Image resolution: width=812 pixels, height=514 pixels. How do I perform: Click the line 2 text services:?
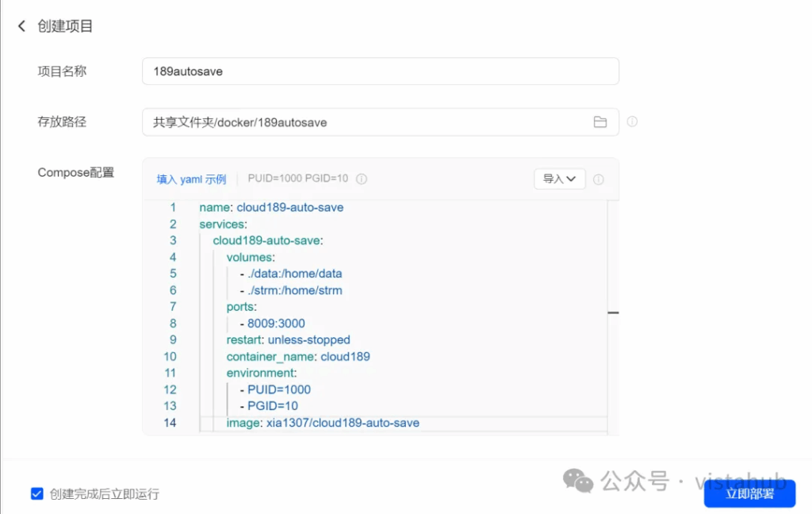pos(223,224)
